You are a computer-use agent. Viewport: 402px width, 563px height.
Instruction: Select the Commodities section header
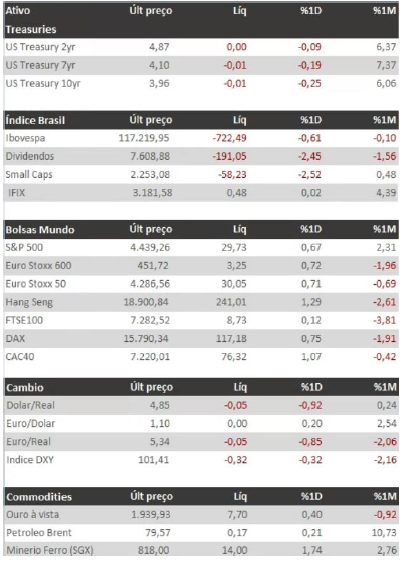(x=39, y=497)
